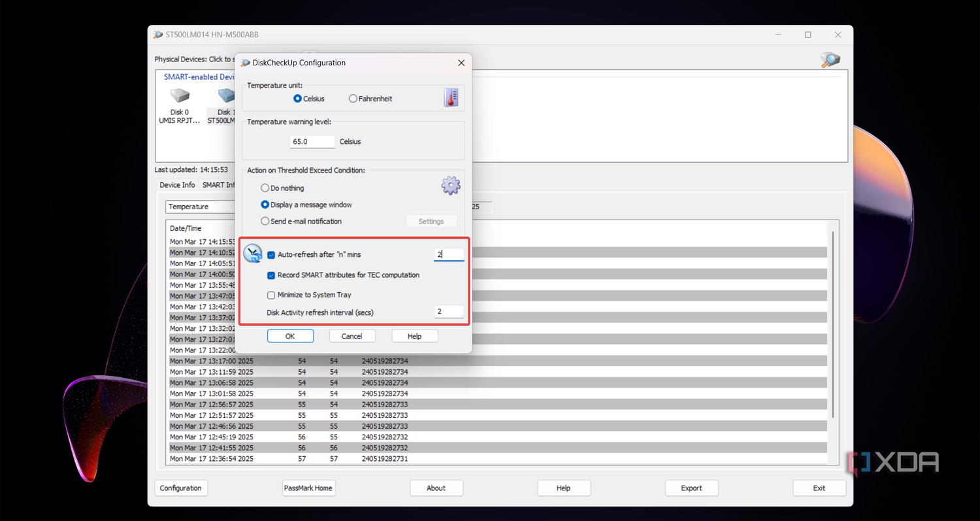Select the Fahrenheit temperature unit
Viewport: 980px width, 521px height.
[x=370, y=99]
